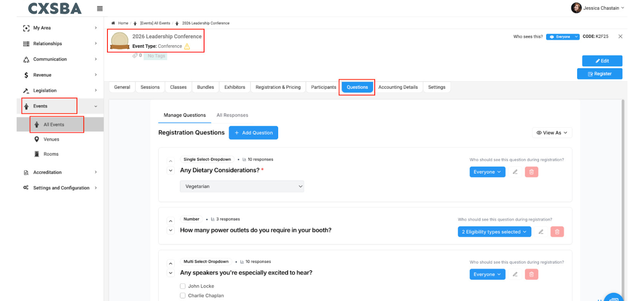Open the Who sees this Everyone dropdown
The width and height of the screenshot is (644, 301).
click(563, 37)
